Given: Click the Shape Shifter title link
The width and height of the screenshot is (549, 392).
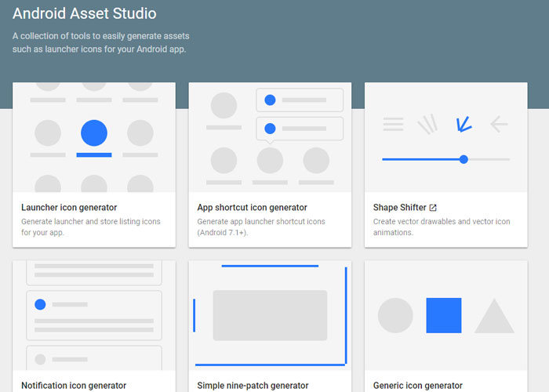Looking at the screenshot, I should (399, 208).
